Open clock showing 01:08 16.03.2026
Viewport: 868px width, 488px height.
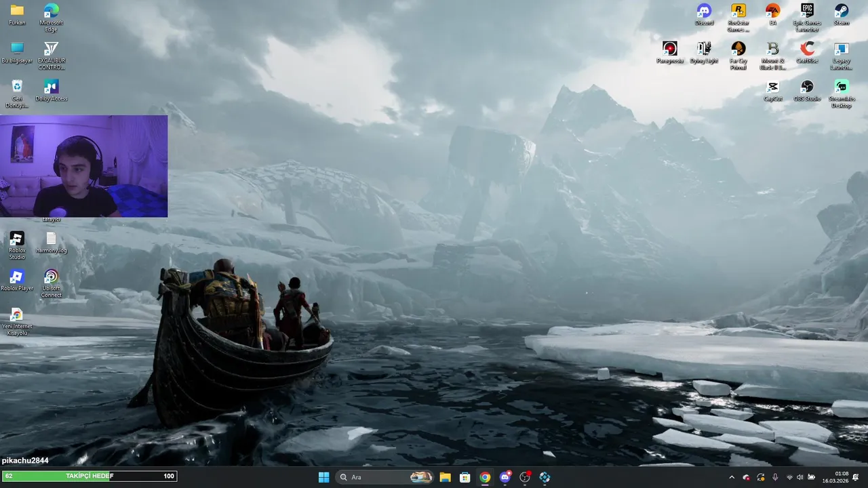point(835,477)
